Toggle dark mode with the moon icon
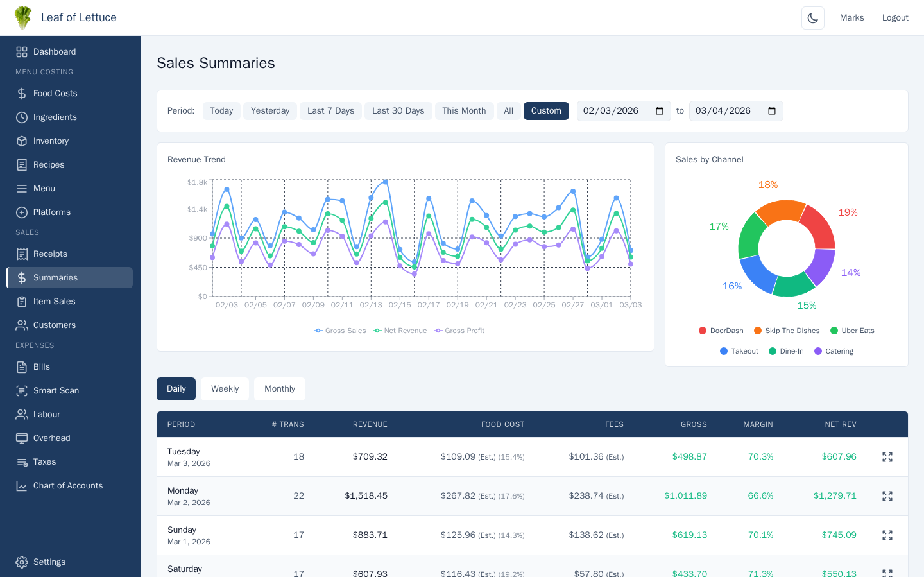 point(812,18)
